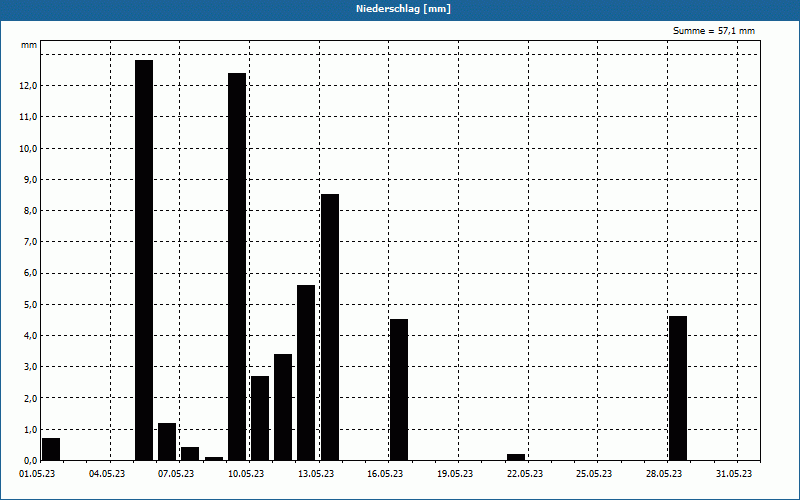Click the tallest bar reaching nearly 13 mm
This screenshot has height=500, width=800.
144,260
